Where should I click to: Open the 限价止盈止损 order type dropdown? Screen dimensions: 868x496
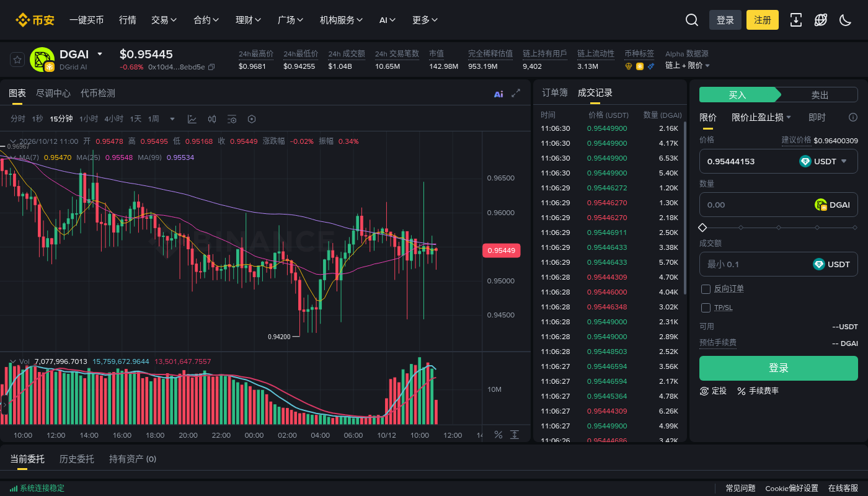pyautogui.click(x=761, y=117)
